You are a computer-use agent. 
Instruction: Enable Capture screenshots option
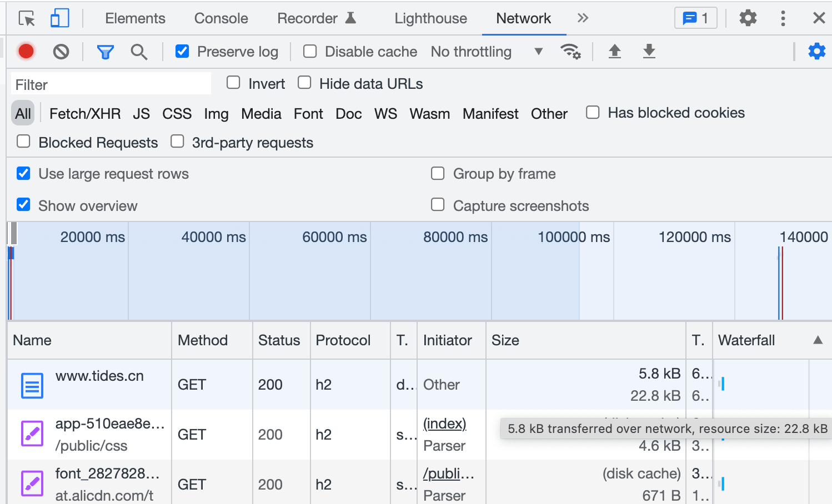click(438, 205)
